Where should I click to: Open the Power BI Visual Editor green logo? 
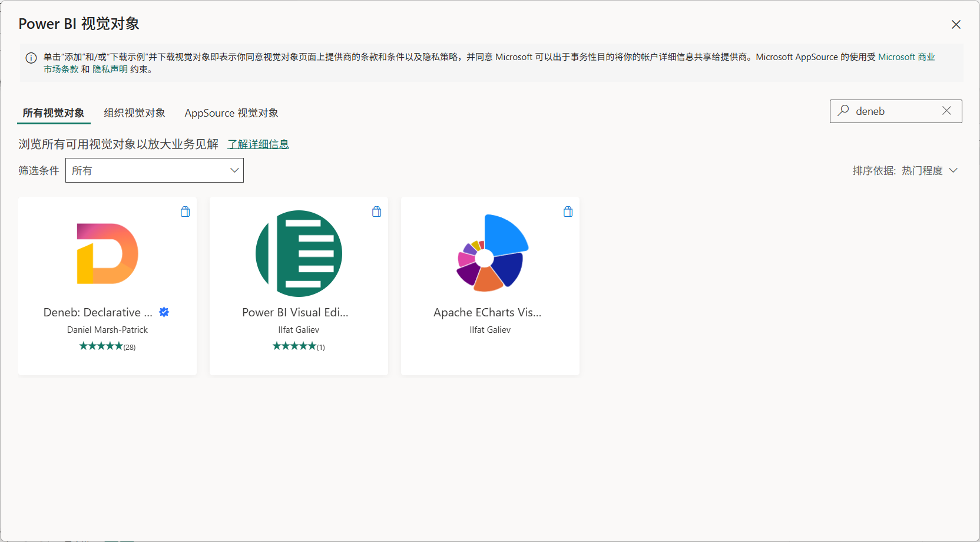click(x=299, y=253)
